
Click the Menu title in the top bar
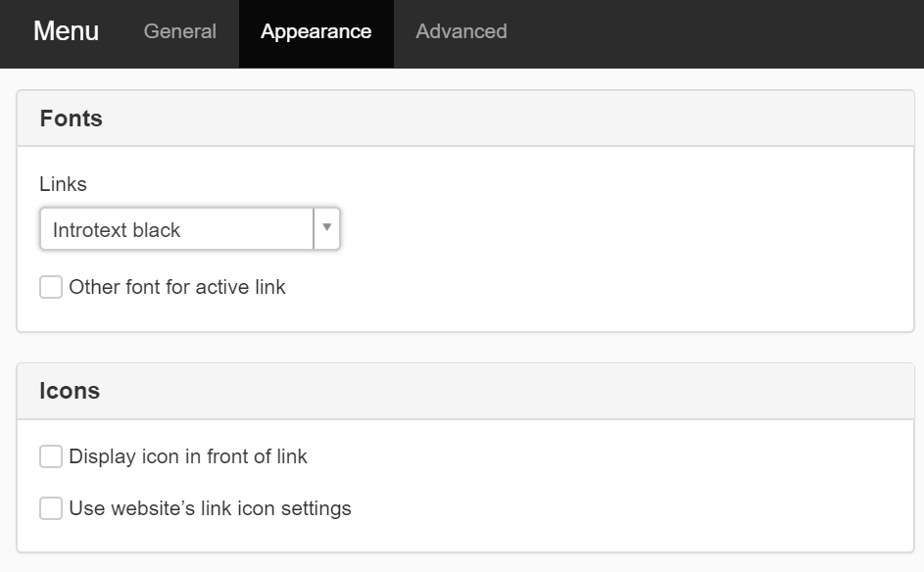[x=66, y=31]
